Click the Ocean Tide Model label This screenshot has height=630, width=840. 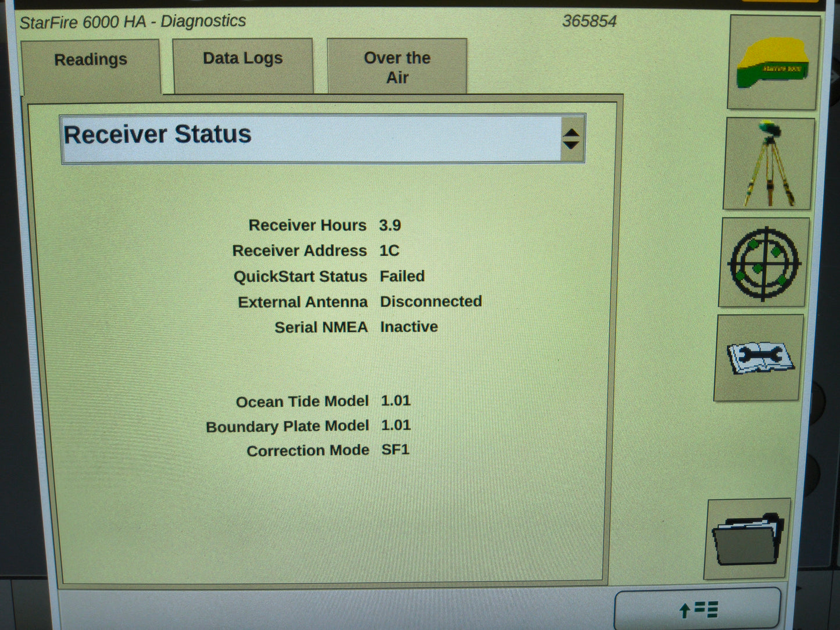(302, 402)
